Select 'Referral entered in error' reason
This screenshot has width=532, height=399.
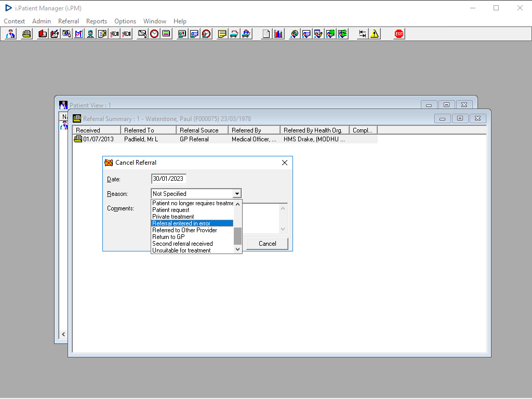coord(192,223)
